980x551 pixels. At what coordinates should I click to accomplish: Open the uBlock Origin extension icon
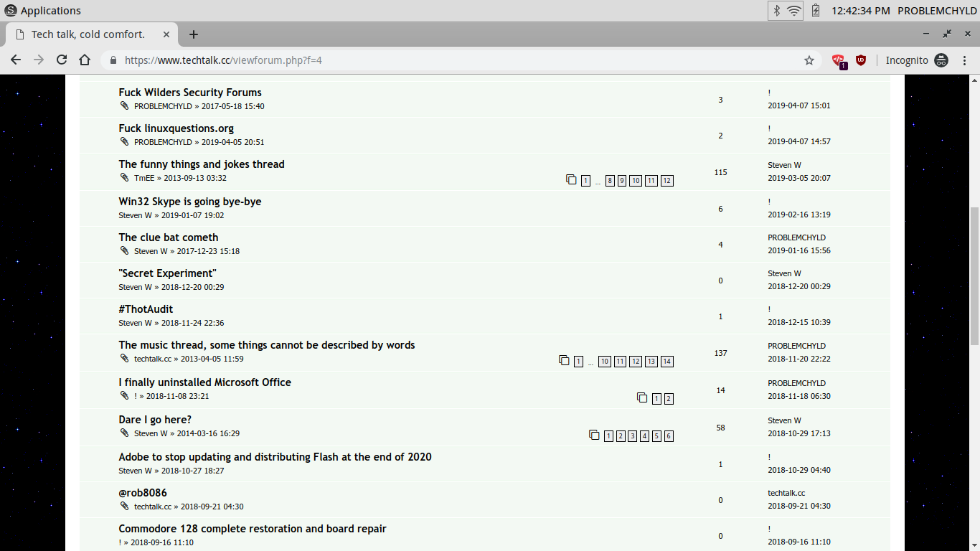pos(861,60)
